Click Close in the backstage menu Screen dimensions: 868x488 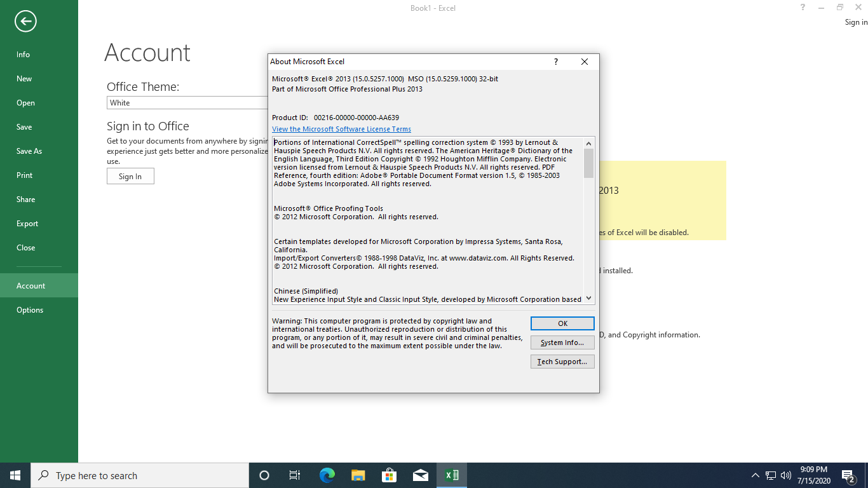click(x=39, y=248)
